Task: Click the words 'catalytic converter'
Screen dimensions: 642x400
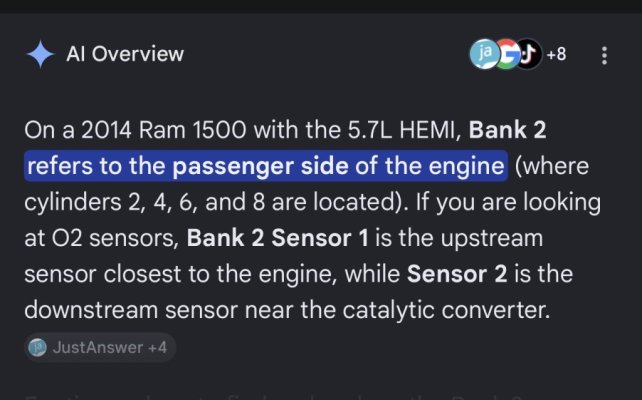Action: (446, 310)
